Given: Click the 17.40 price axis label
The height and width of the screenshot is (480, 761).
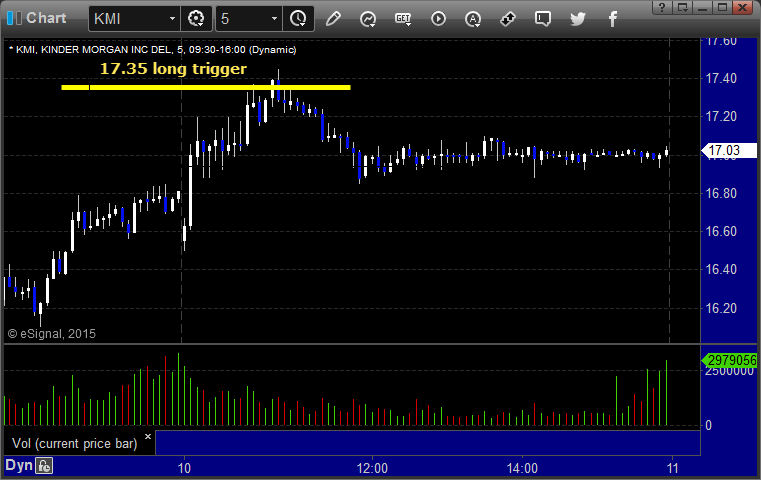Looking at the screenshot, I should click(721, 78).
